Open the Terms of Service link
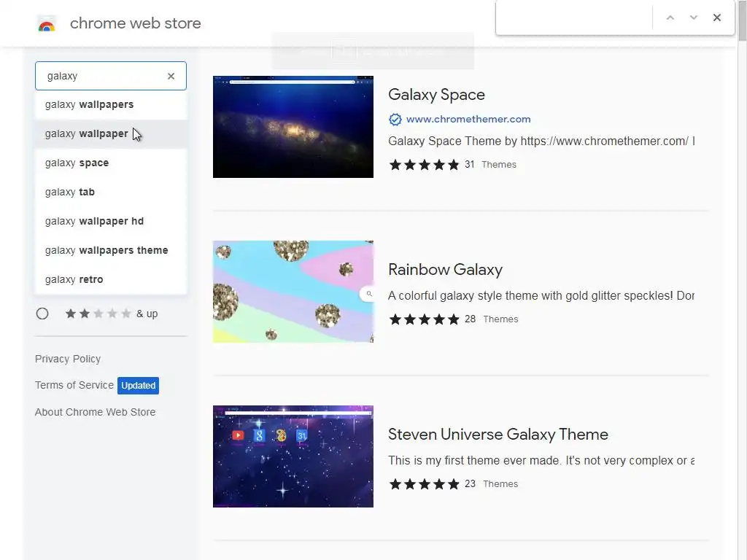This screenshot has height=560, width=747. (x=74, y=385)
